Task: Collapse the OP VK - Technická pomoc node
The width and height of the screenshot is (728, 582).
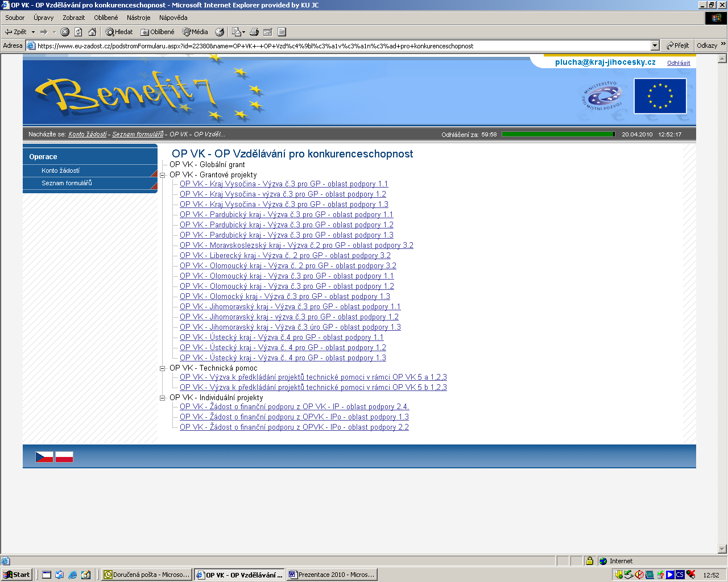Action: pos(163,368)
